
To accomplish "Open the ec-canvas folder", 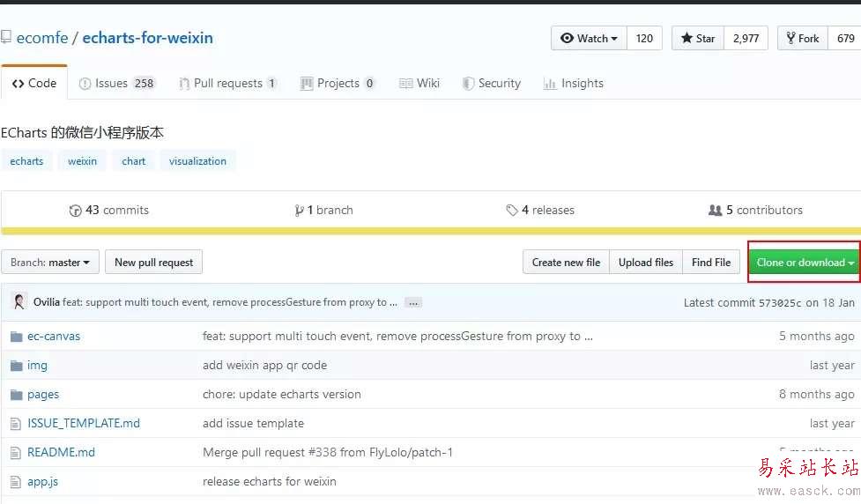I will [x=54, y=336].
